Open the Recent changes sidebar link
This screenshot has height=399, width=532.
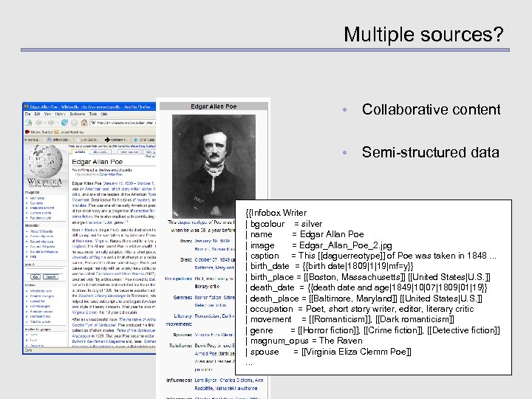point(41,242)
